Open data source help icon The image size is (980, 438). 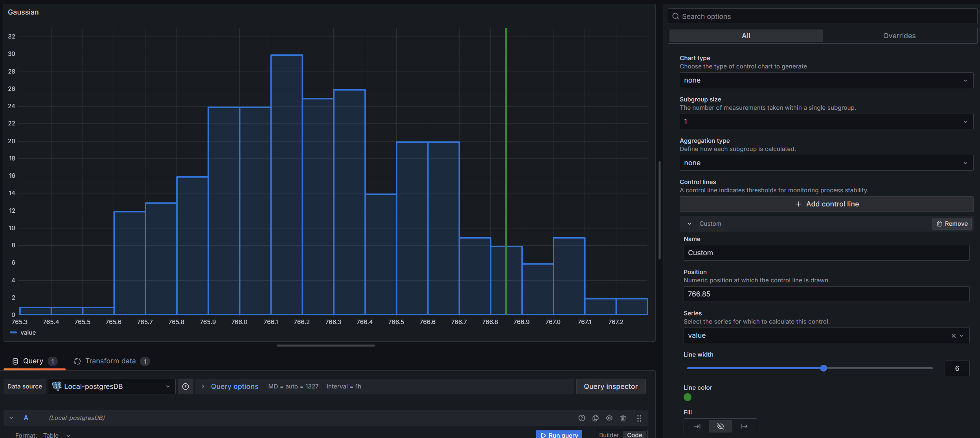186,386
